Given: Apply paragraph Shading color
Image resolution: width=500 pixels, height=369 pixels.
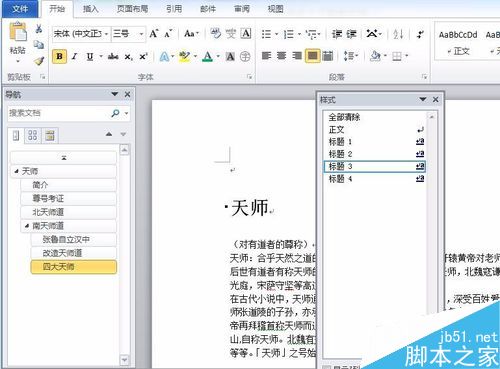Looking at the screenshot, I should 375,56.
